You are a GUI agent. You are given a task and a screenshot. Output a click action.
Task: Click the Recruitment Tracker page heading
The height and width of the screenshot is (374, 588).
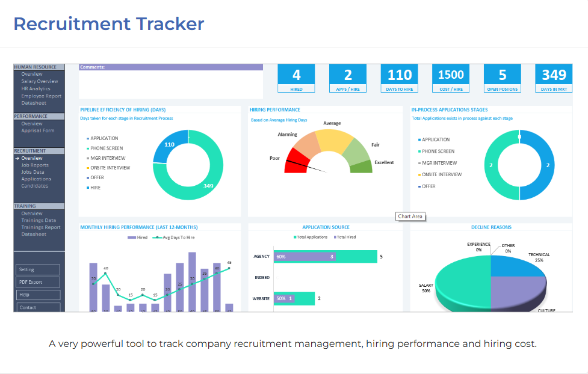pos(109,24)
